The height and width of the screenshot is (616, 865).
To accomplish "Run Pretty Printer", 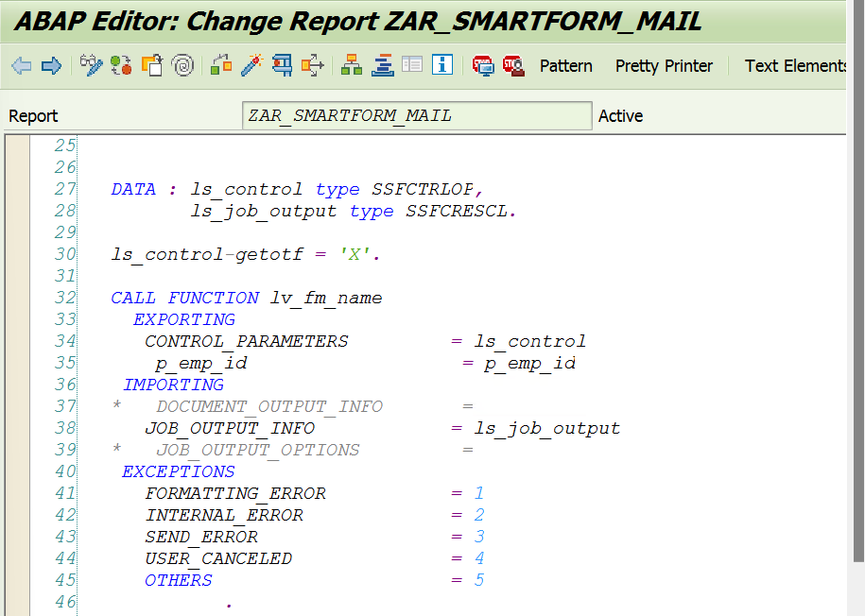I will 664,66.
